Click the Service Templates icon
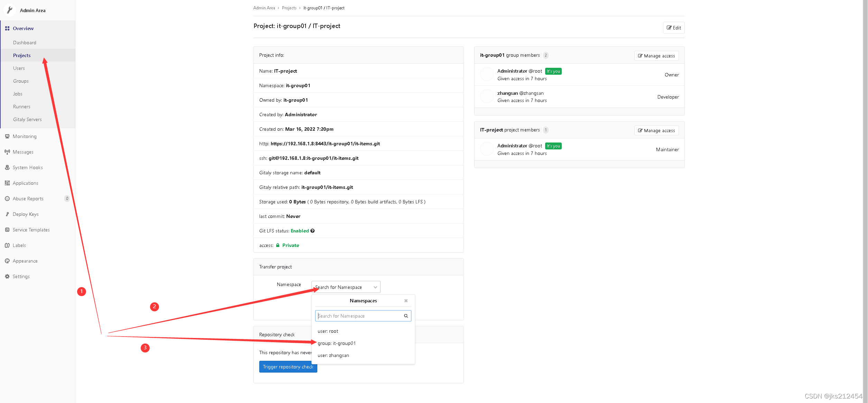Image resolution: width=868 pixels, height=403 pixels. coord(7,229)
